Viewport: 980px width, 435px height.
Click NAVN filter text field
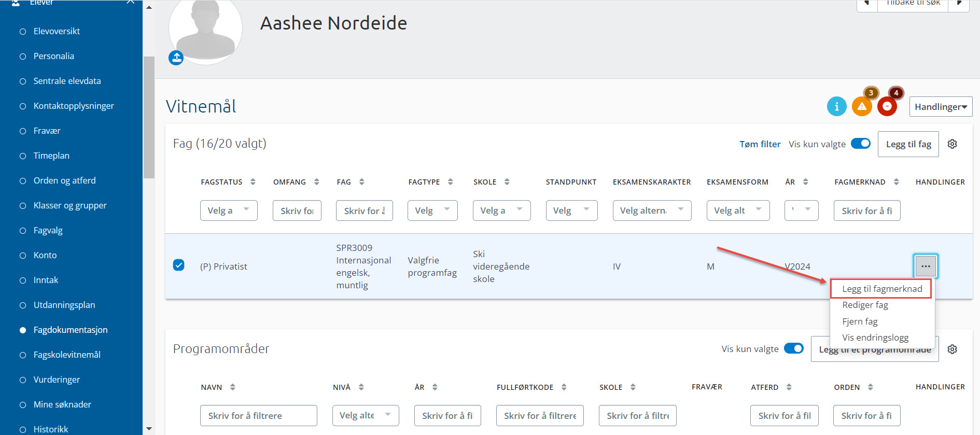tap(259, 415)
